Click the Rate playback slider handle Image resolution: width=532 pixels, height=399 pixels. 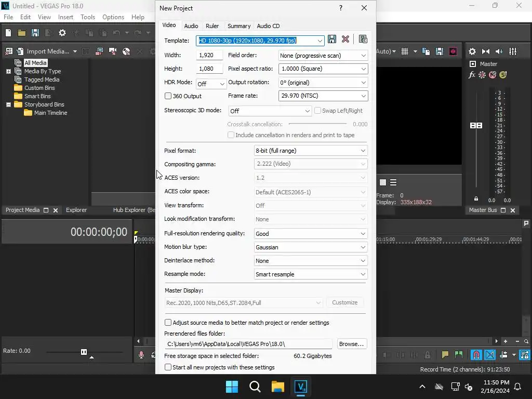(x=84, y=352)
